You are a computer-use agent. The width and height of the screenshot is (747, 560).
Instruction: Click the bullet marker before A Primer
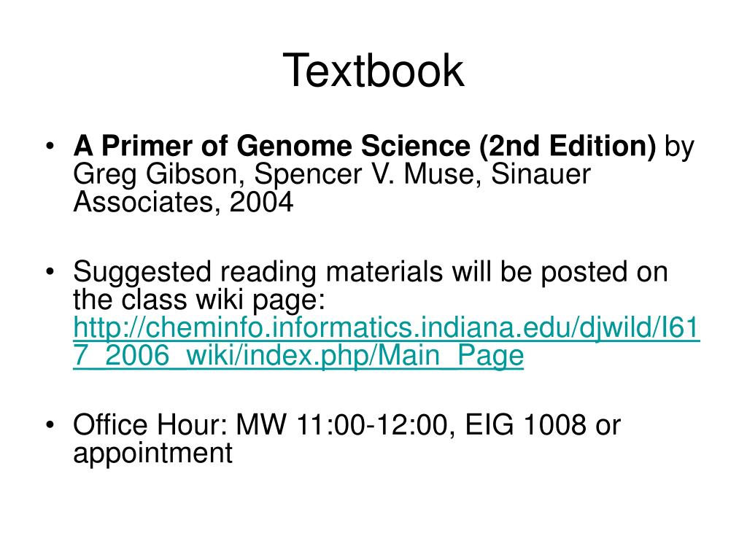click(x=50, y=146)
